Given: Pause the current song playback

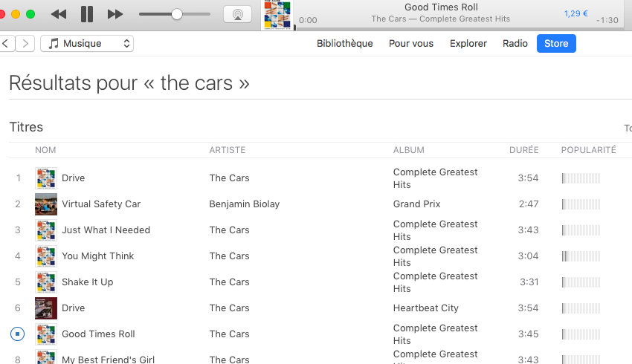Looking at the screenshot, I should coord(87,14).
